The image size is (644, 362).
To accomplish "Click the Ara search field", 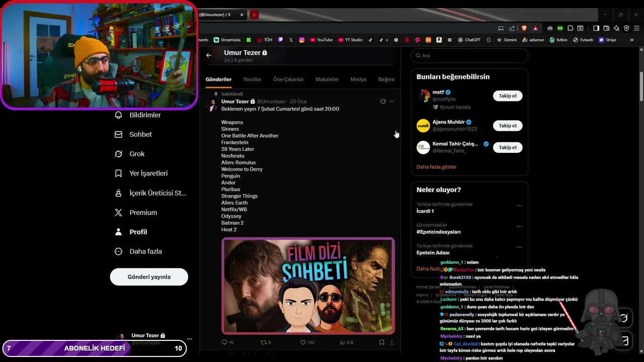I will click(469, 55).
